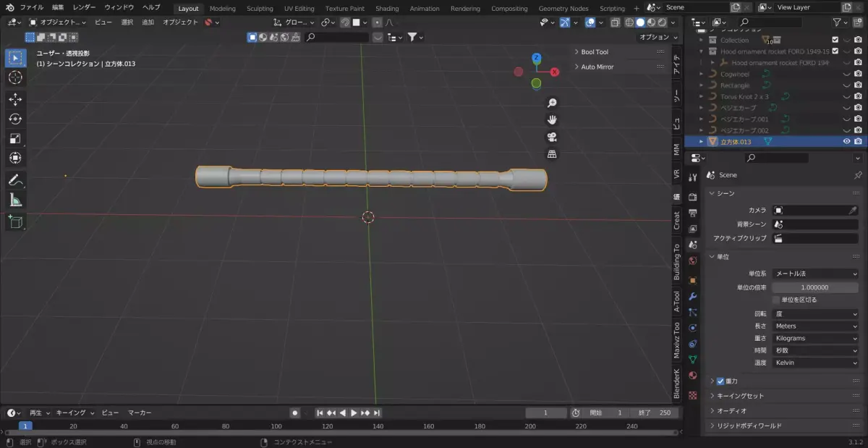Click the viewport zoom magnifier icon

tap(552, 103)
